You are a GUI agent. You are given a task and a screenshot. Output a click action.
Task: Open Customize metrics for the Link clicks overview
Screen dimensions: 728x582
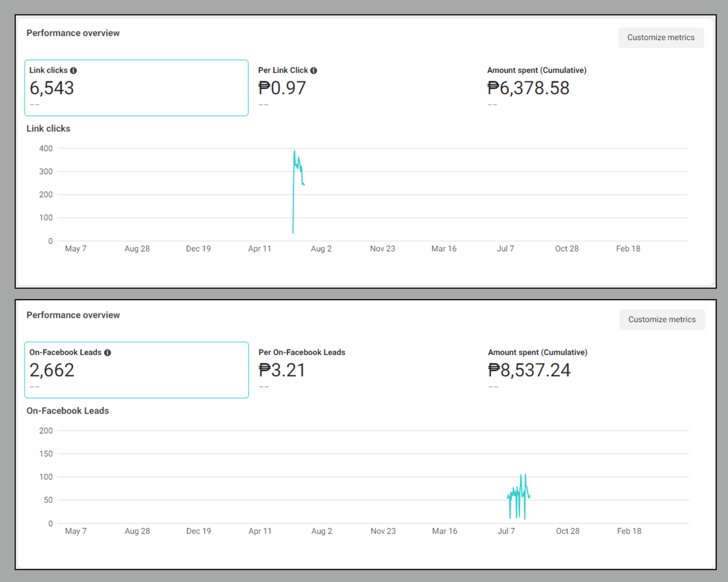[x=661, y=38]
